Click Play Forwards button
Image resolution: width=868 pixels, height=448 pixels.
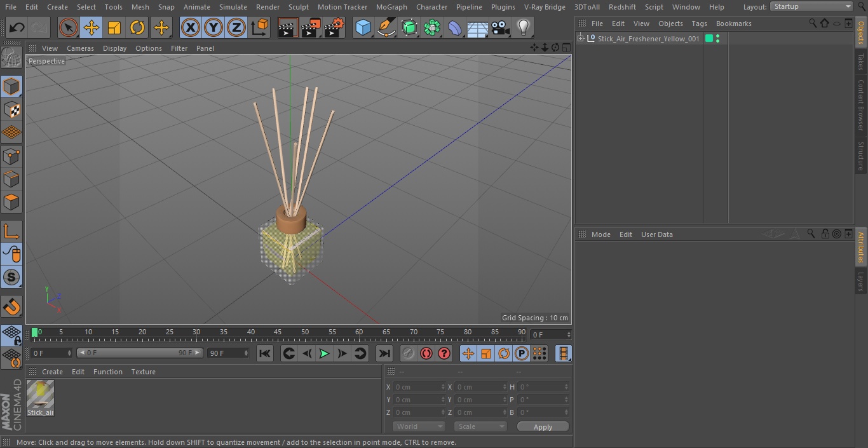(324, 353)
